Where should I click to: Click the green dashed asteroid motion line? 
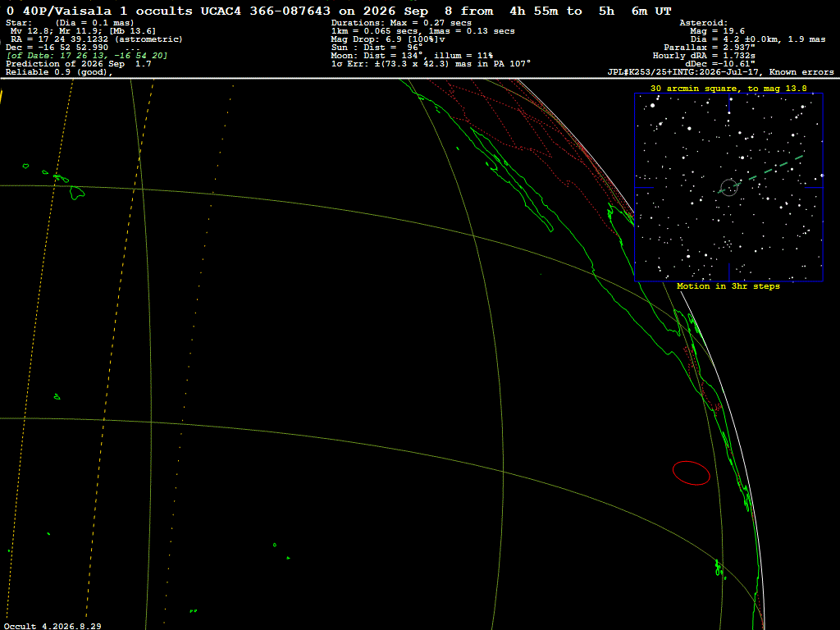760,173
